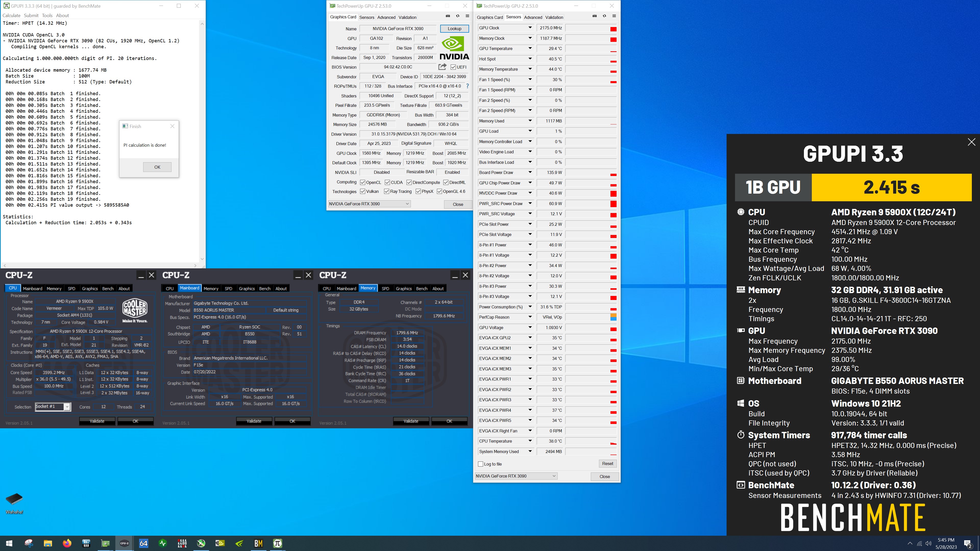Click the GPUPI vertical scrollbar down arrow
This screenshot has width=980, height=551.
(x=202, y=259)
